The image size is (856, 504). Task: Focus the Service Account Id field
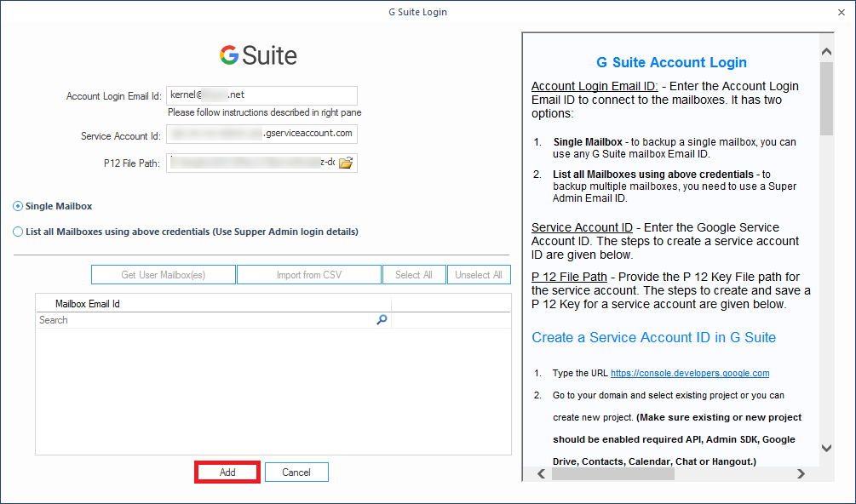(x=262, y=135)
